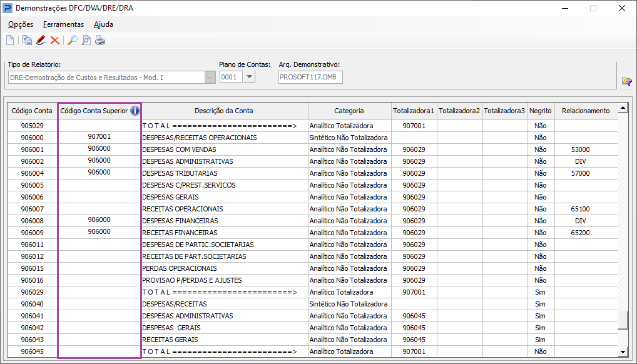The width and height of the screenshot is (637, 364).
Task: Click Relacionamento value 65100
Action: coord(580,209)
